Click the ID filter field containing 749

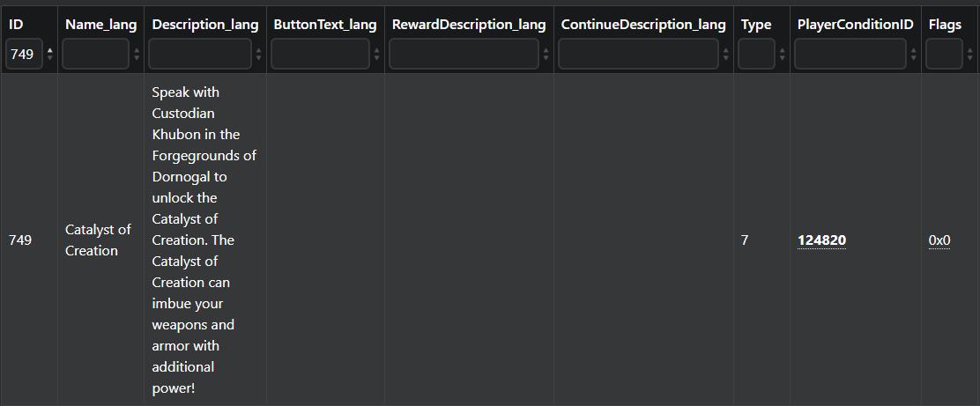click(25, 54)
